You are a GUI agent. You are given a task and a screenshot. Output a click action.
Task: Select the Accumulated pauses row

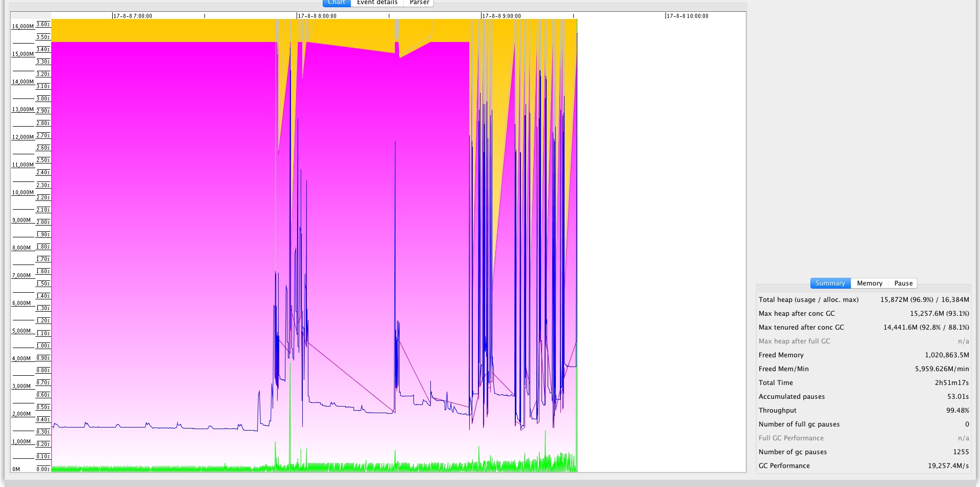(864, 397)
